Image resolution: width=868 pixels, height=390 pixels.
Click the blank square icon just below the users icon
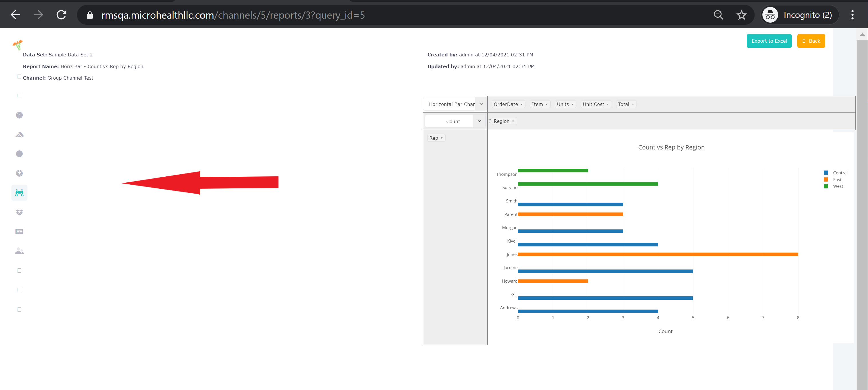tap(19, 270)
